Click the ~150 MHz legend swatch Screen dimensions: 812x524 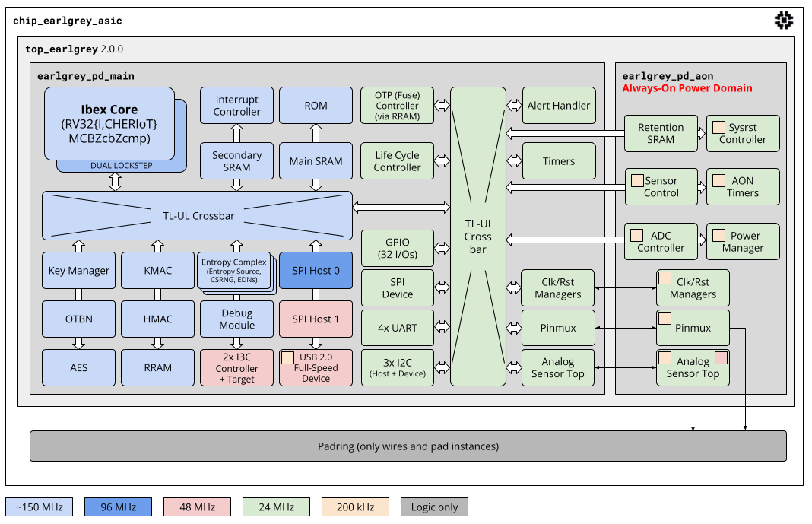pos(40,507)
